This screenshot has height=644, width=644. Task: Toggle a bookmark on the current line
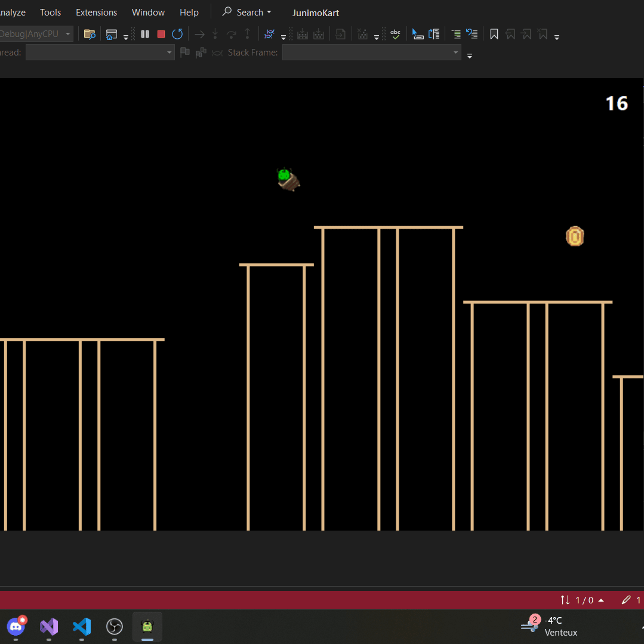click(x=494, y=34)
